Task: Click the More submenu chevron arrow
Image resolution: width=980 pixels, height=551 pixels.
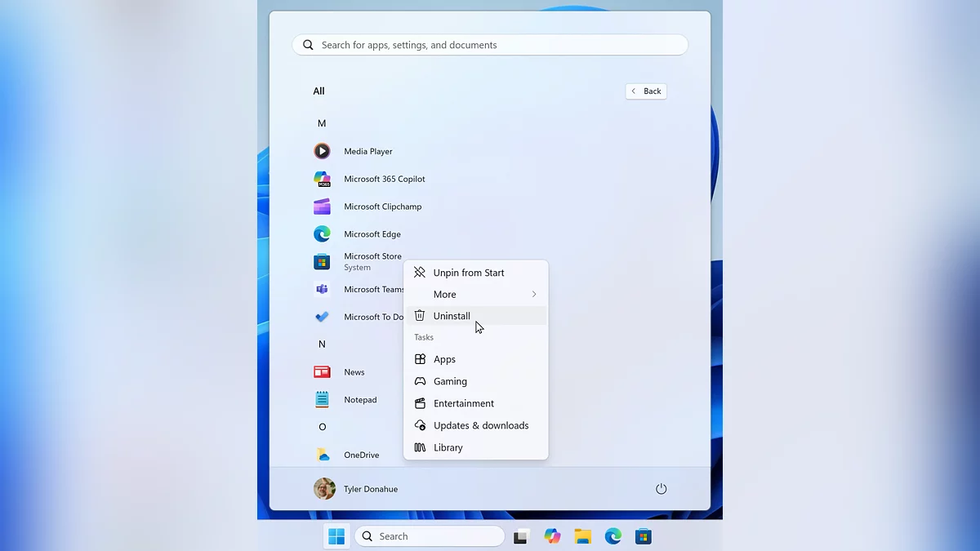Action: coord(534,294)
